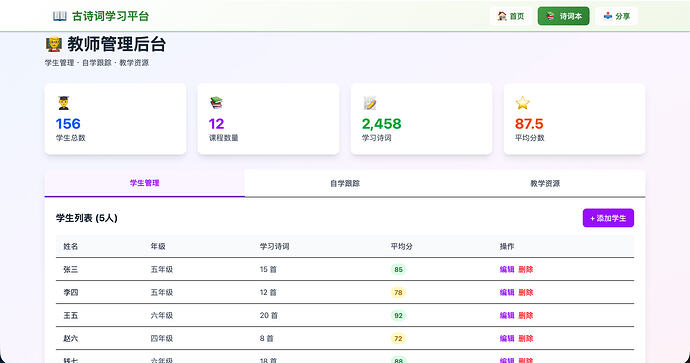Click subtitle 学生管理 · 自学跟踪 · 教学资源
Image resolution: width=690 pixels, height=363 pixels.
(x=97, y=63)
